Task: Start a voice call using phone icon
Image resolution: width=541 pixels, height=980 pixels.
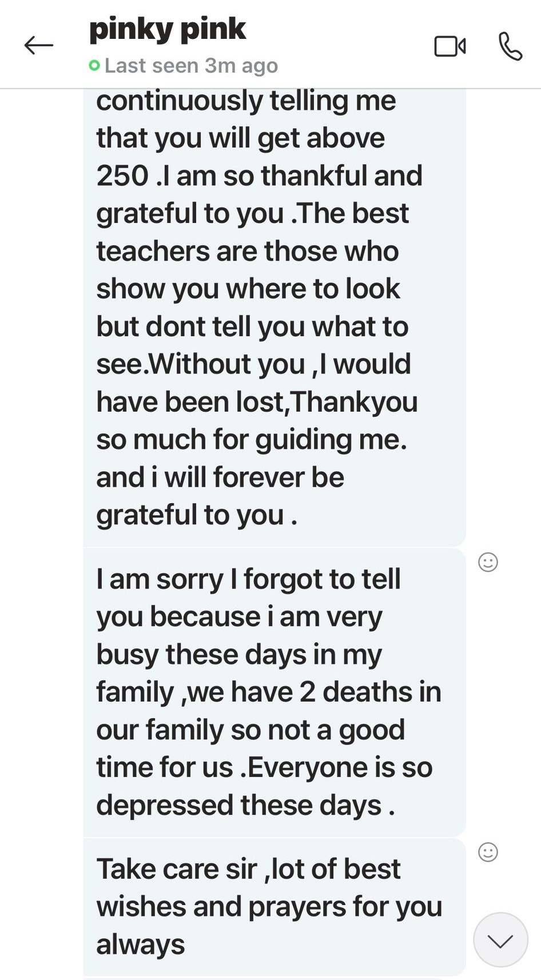Action: (510, 46)
